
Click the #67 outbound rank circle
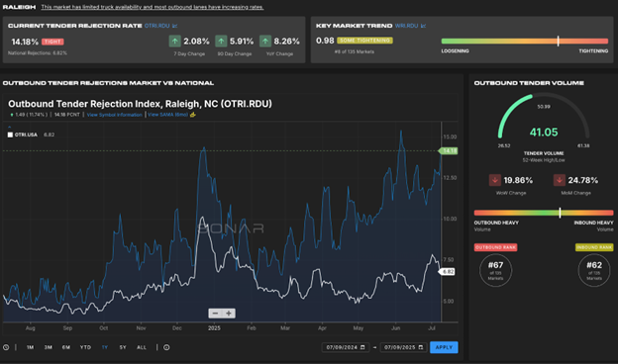pos(495,270)
